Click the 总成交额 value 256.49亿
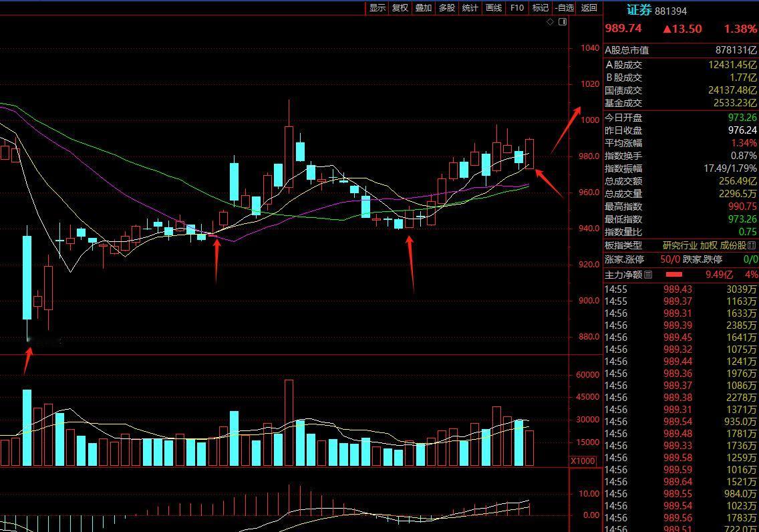This screenshot has width=759, height=532. [738, 181]
